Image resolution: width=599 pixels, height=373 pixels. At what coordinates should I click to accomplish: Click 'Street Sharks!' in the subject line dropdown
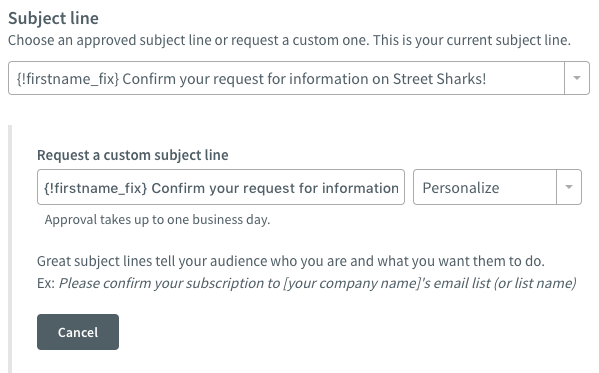point(439,79)
